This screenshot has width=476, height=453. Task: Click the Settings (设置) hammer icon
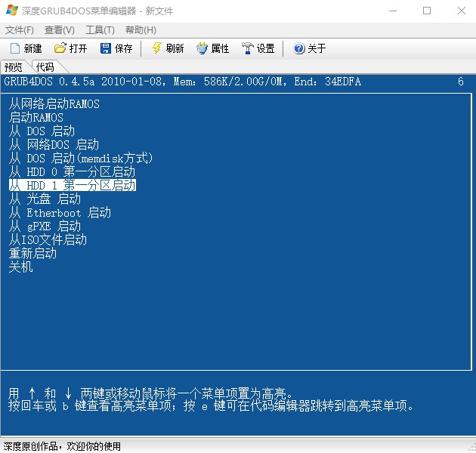click(x=247, y=48)
